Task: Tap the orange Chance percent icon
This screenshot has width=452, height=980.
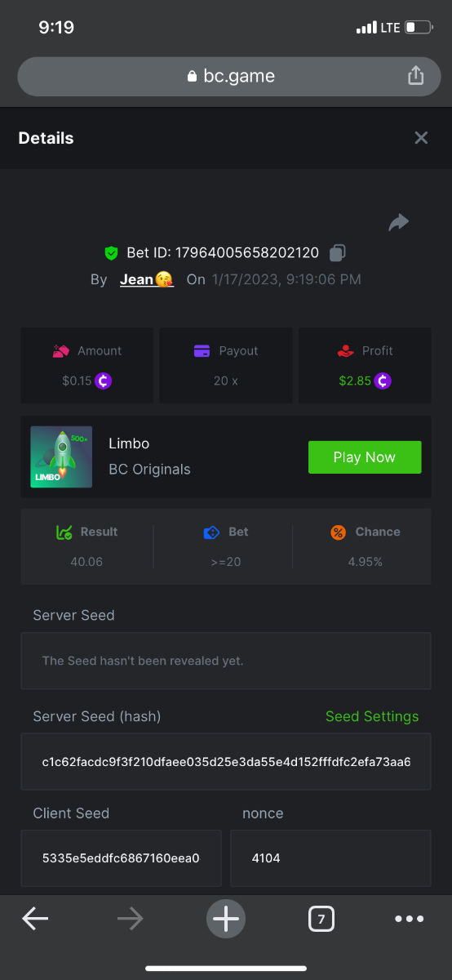Action: [338, 532]
